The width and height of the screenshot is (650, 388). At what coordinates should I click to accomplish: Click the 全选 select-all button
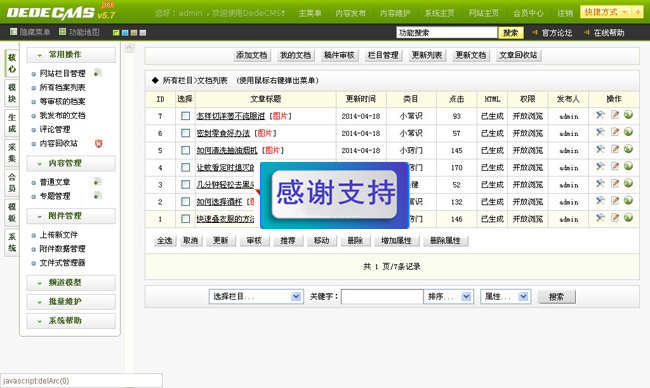[165, 240]
